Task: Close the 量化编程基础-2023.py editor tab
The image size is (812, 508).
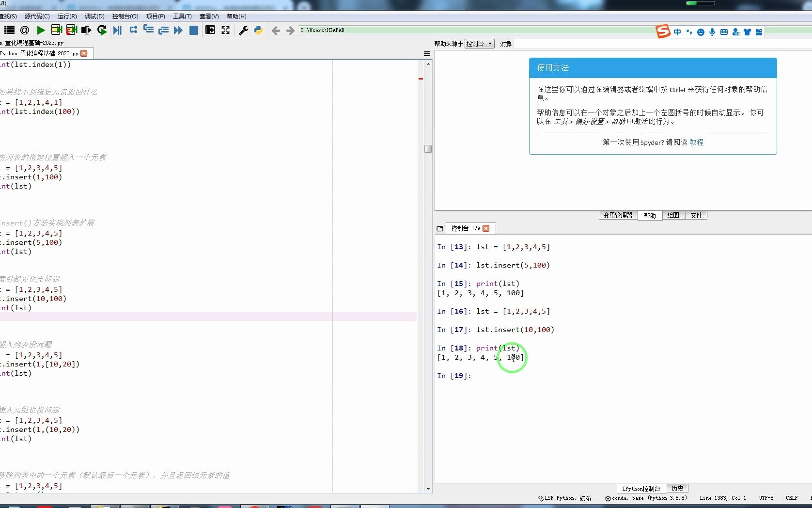Action: [x=84, y=53]
